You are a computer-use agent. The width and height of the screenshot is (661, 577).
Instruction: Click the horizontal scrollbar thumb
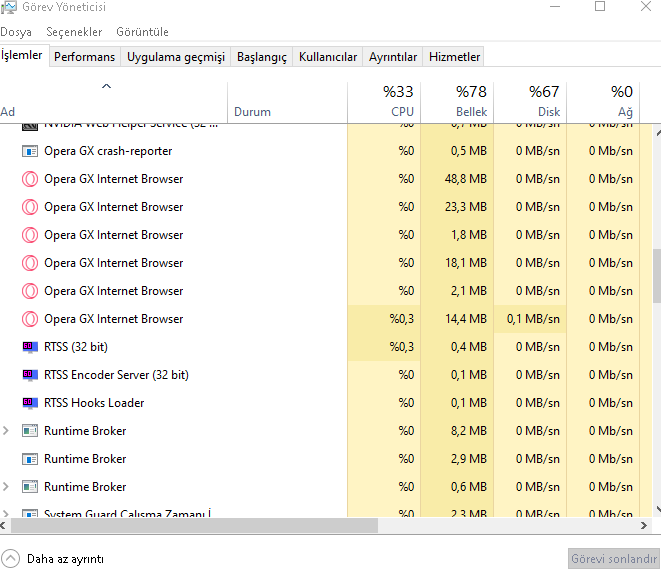[x=194, y=526]
